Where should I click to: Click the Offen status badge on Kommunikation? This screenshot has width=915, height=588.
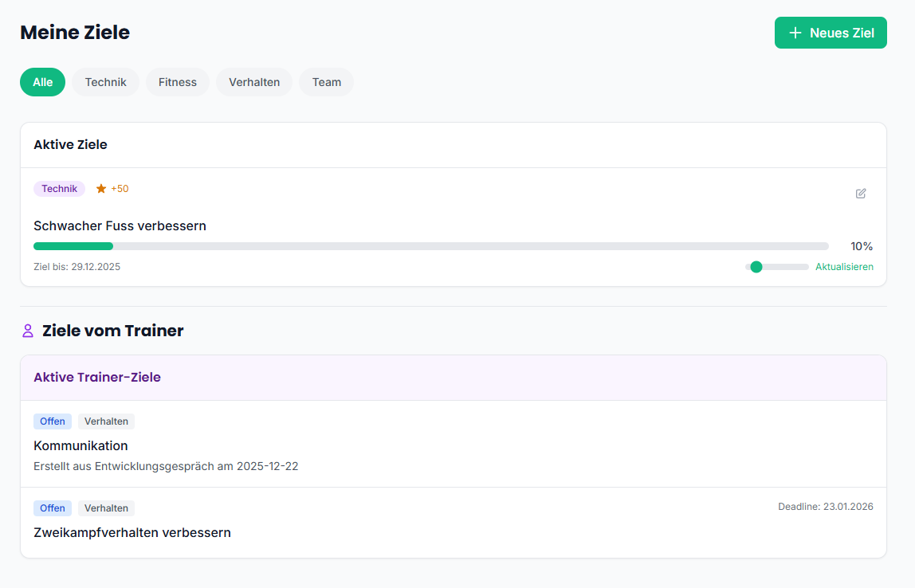click(x=53, y=421)
